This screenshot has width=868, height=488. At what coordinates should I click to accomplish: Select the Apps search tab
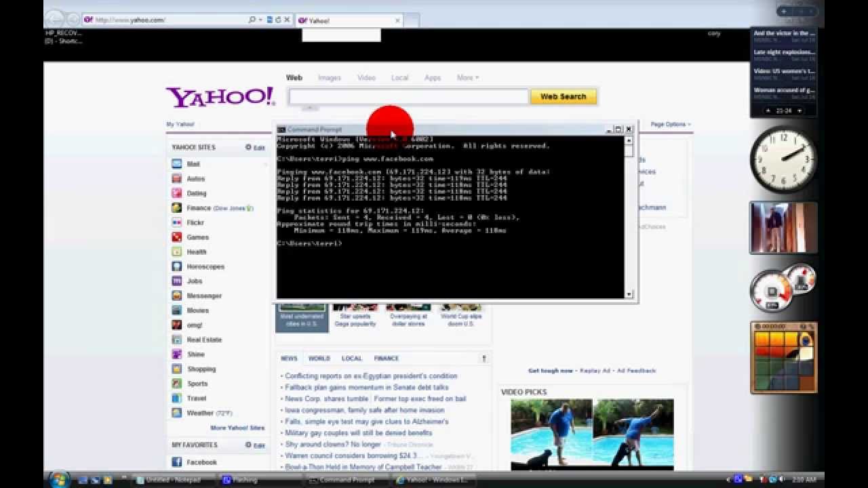pyautogui.click(x=433, y=78)
